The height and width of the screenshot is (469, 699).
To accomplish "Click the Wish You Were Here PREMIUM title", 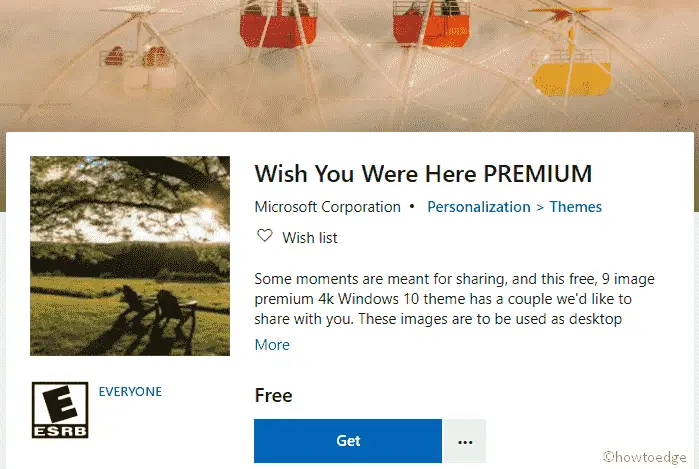I will point(423,173).
